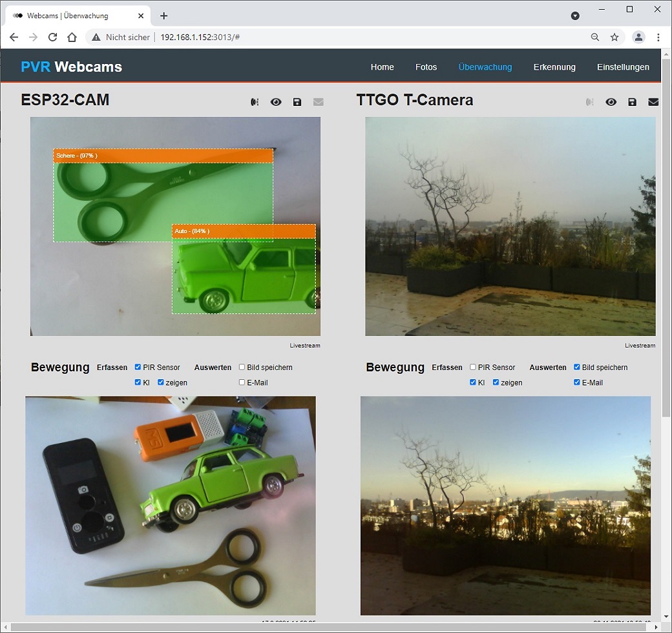The width and height of the screenshot is (672, 633).
Task: Click the browser home icon
Action: pos(73,37)
